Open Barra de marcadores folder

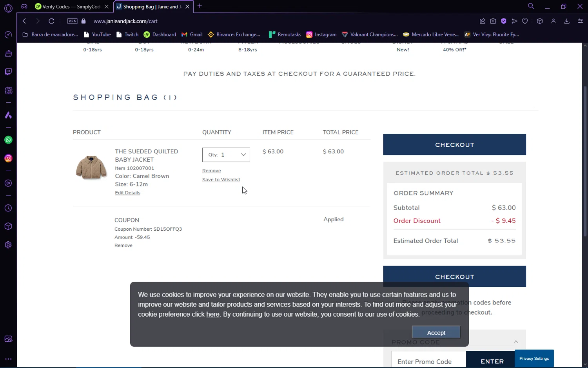[x=50, y=35]
